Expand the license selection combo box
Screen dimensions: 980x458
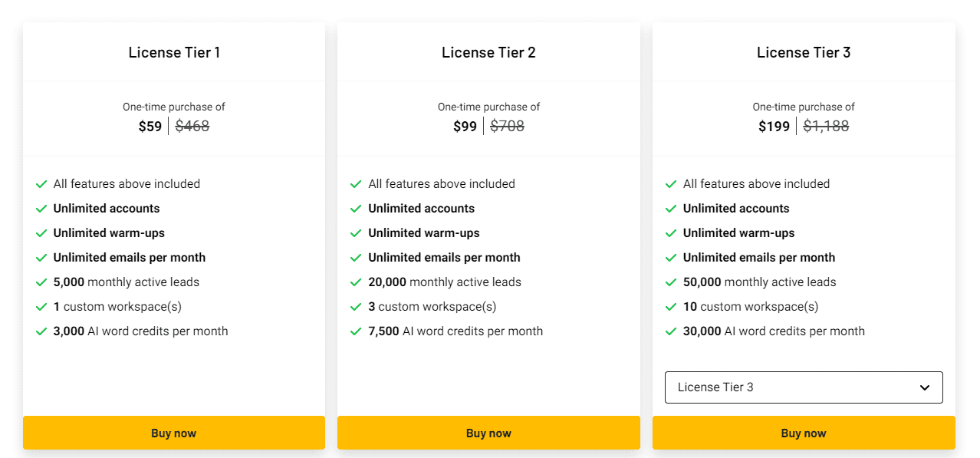tap(804, 387)
